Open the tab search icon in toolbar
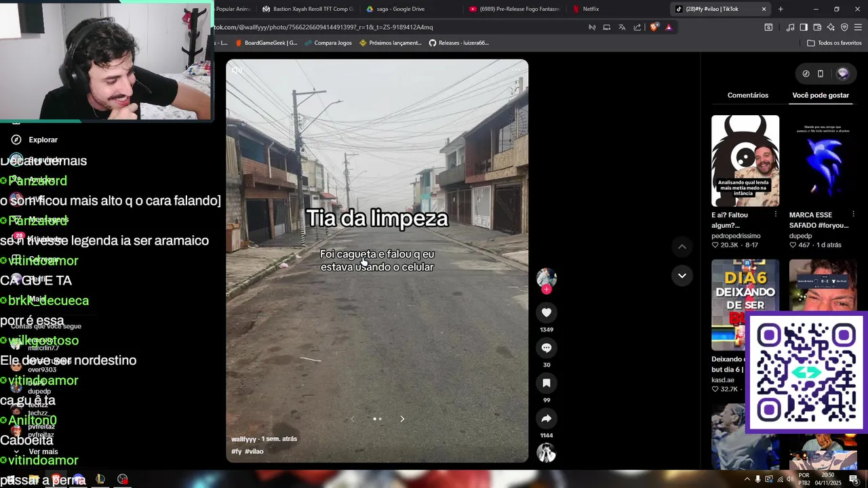Image resolution: width=868 pixels, height=488 pixels. point(768,27)
